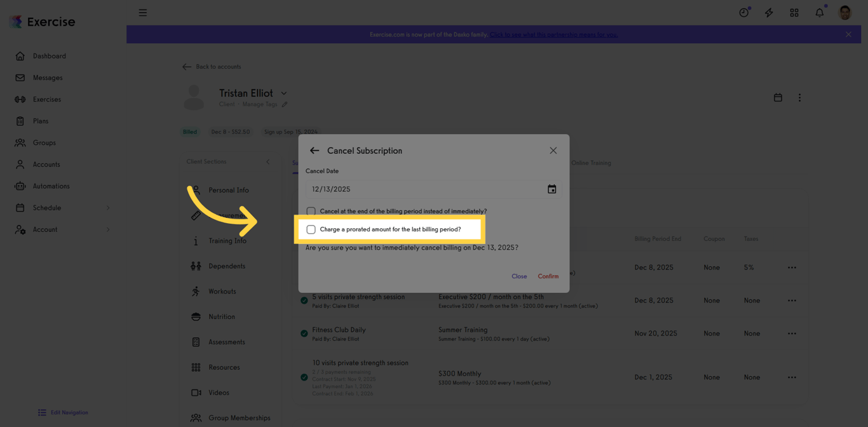The width and height of the screenshot is (868, 427).
Task: Open the date picker in the Cancel Date field
Action: pyautogui.click(x=552, y=189)
